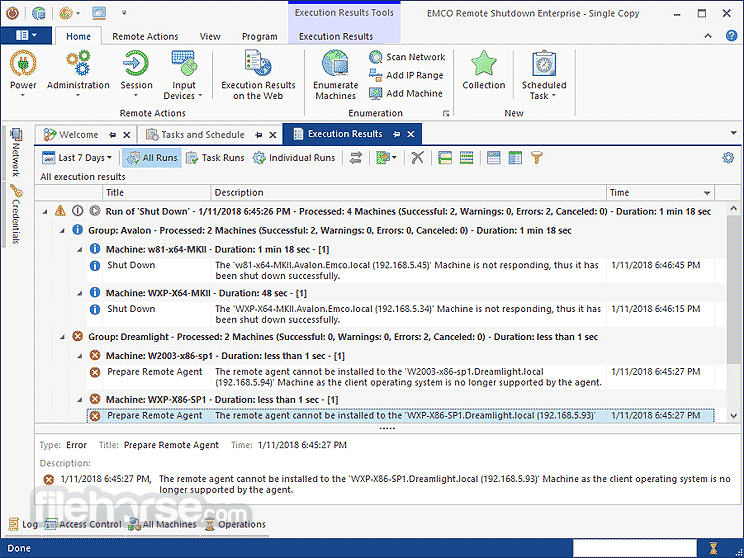Open the Credentials side panel

[16, 215]
